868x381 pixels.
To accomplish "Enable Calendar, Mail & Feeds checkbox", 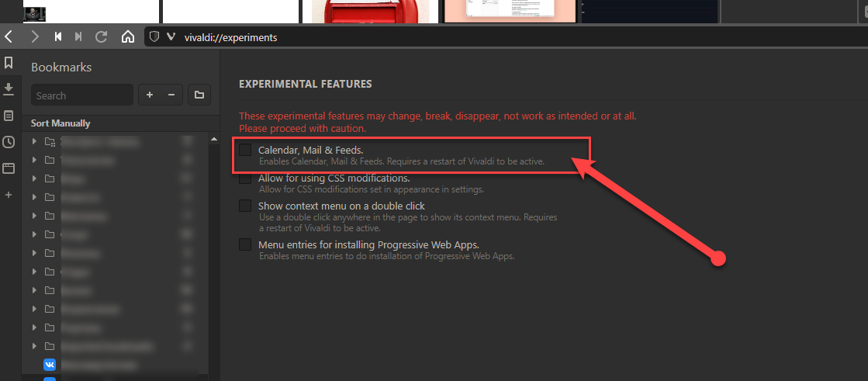I will click(x=244, y=150).
